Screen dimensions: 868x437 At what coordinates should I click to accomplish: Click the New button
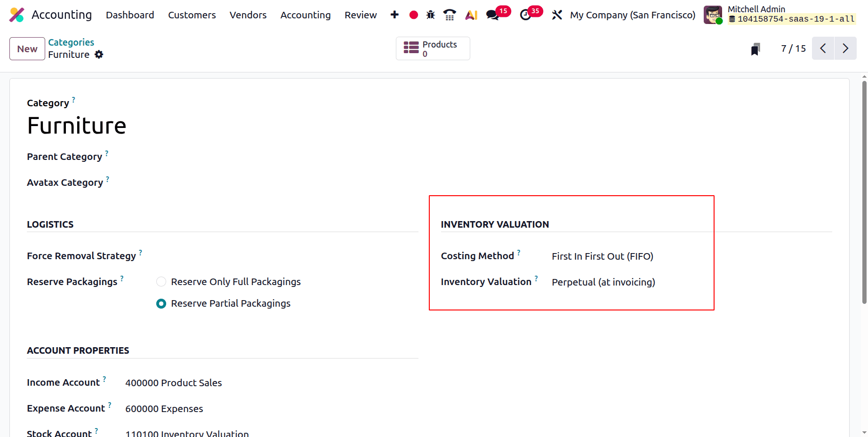27,49
